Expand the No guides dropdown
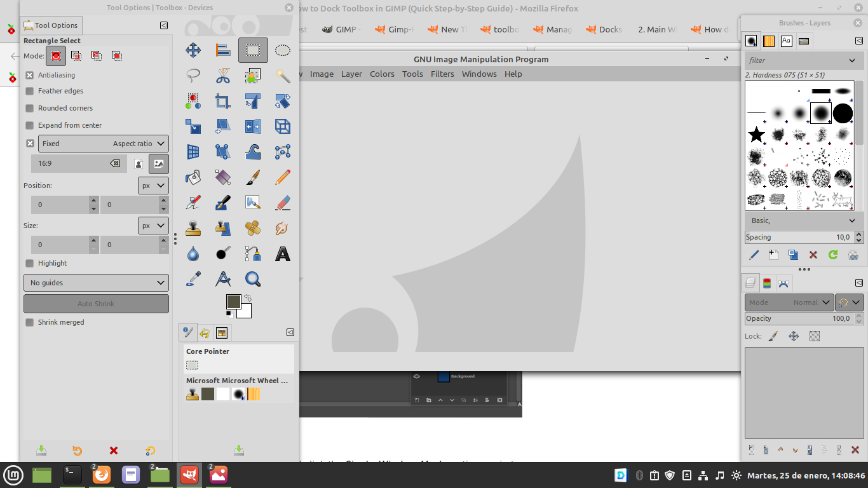This screenshot has width=868, height=488. [x=96, y=283]
